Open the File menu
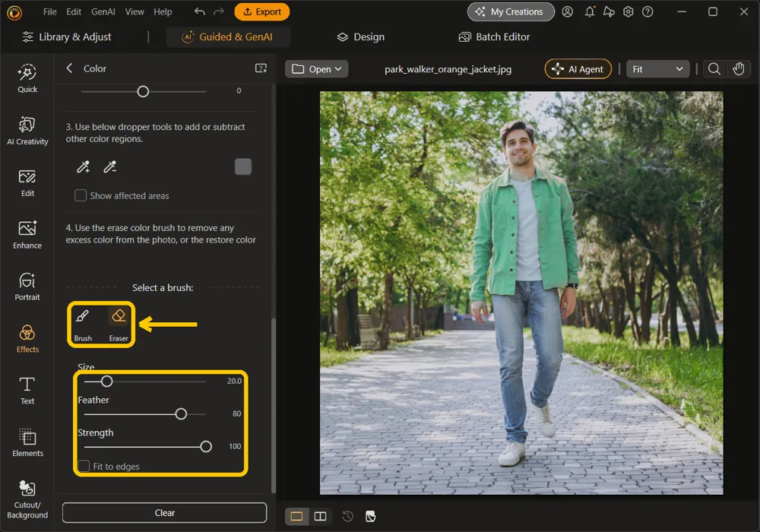Viewport: 760px width, 532px height. click(x=50, y=11)
